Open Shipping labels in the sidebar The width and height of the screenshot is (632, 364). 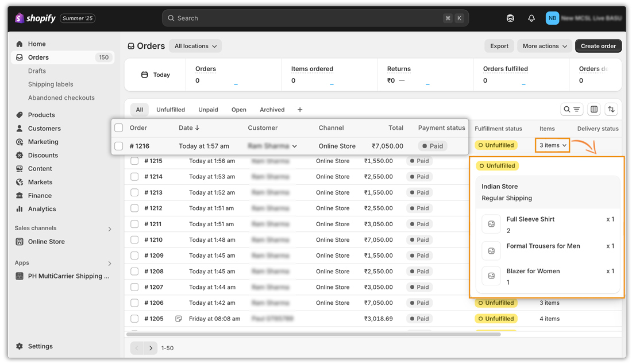tap(51, 84)
